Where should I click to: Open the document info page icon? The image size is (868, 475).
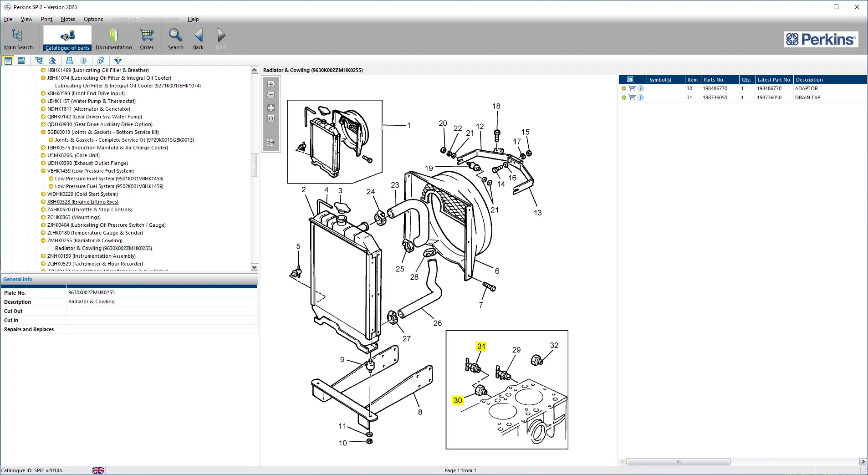(101, 61)
